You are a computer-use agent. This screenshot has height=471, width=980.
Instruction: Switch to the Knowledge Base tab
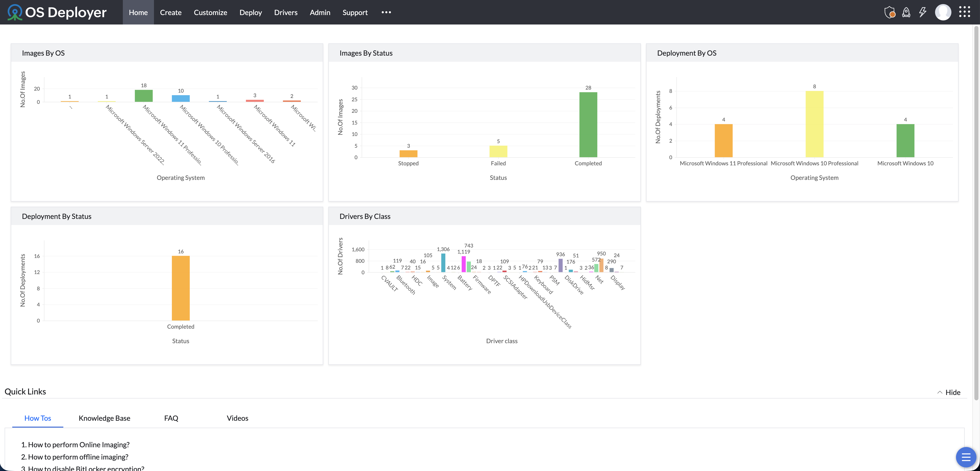(104, 418)
